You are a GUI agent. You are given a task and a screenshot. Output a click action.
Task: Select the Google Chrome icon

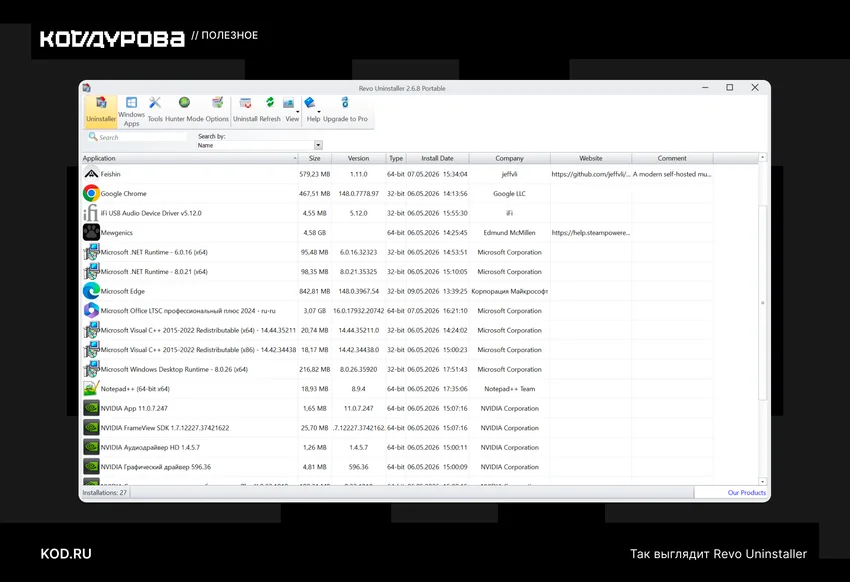(91, 193)
